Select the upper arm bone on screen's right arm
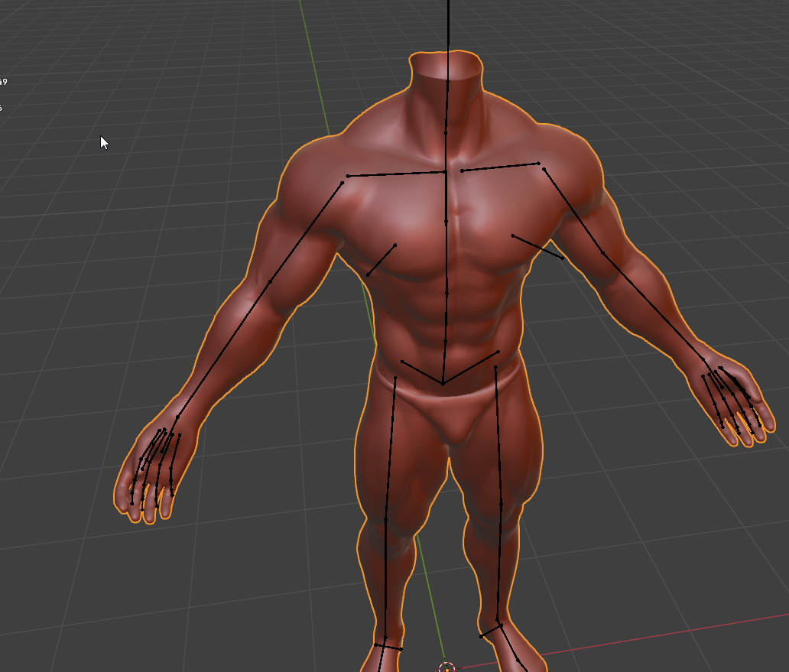Viewport: 789px width, 672px height. [573, 211]
